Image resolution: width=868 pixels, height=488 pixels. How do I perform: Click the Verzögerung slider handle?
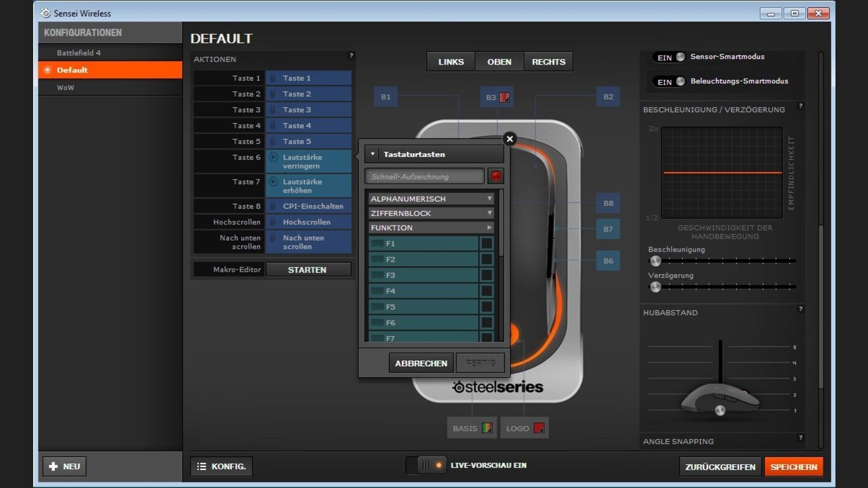point(655,287)
